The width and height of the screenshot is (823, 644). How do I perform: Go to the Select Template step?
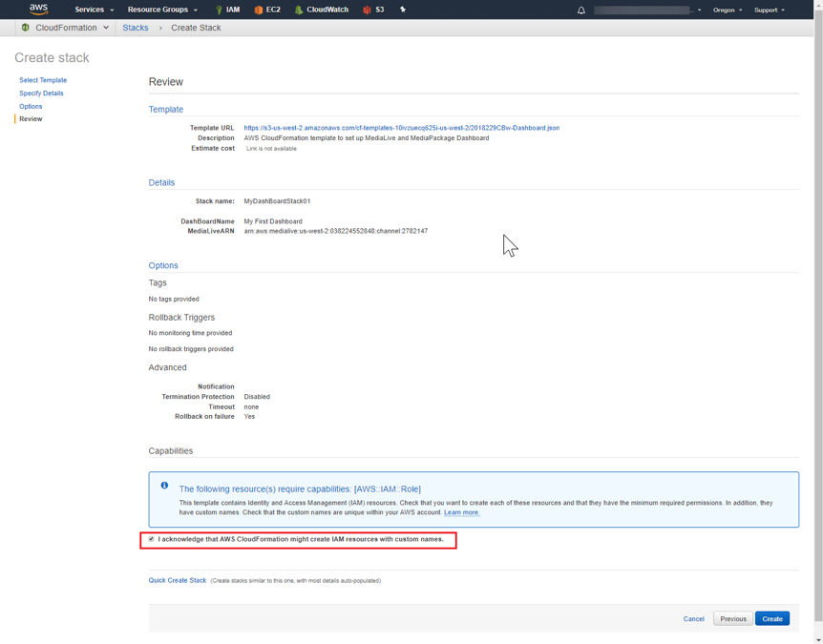tap(43, 80)
